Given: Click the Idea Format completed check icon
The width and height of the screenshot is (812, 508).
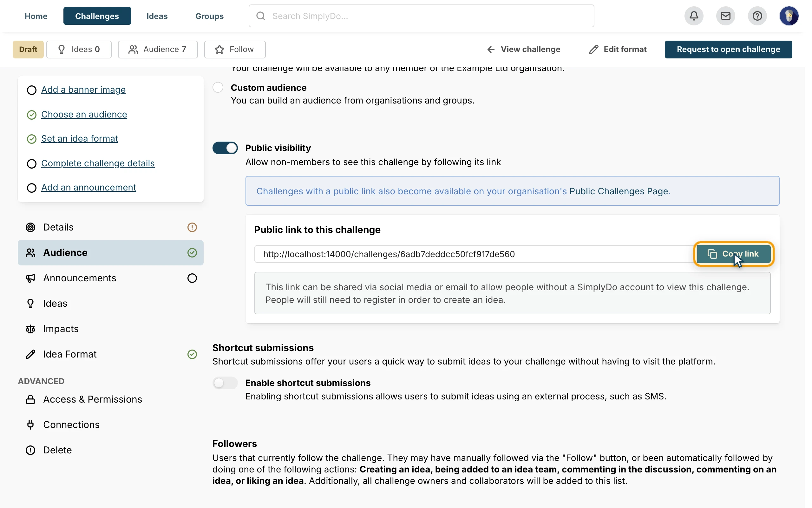Looking at the screenshot, I should pyautogui.click(x=192, y=354).
